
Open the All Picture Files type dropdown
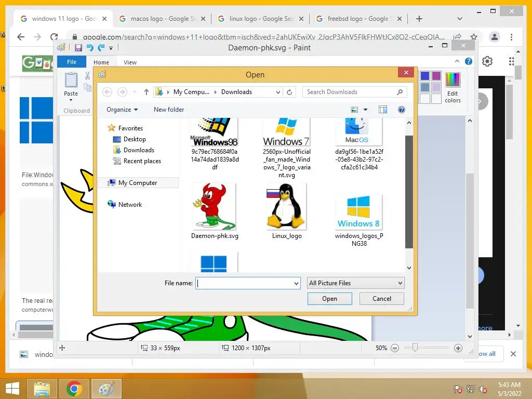[355, 283]
